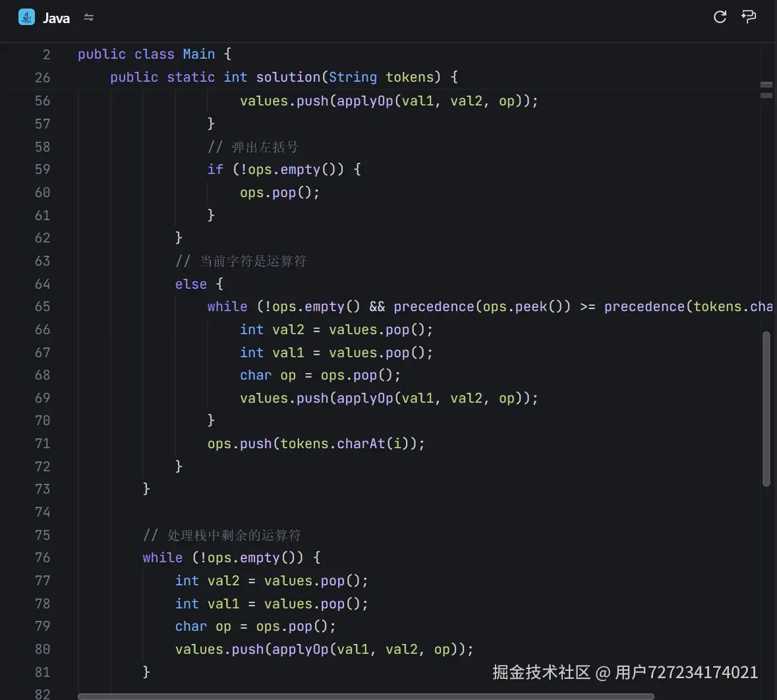The image size is (777, 700).
Task: Click line number 71 in the gutter
Action: (x=43, y=444)
